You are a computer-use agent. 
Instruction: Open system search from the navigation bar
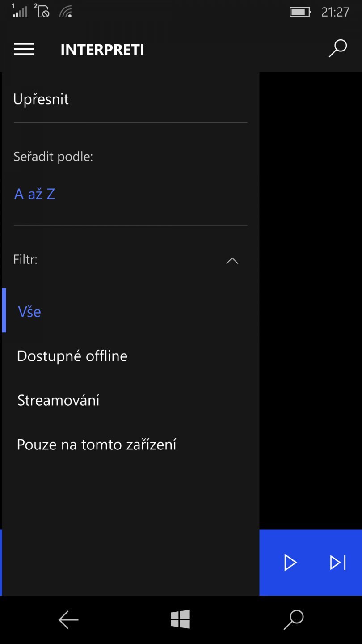[293, 620]
